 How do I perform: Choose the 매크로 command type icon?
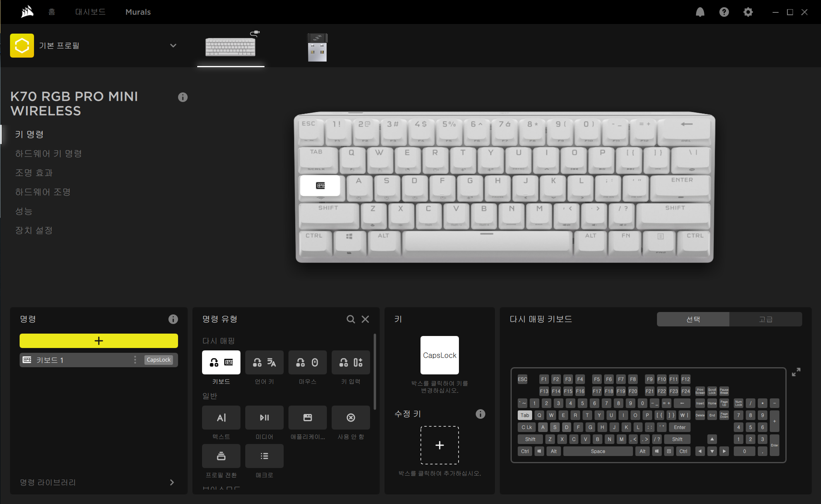tap(264, 456)
